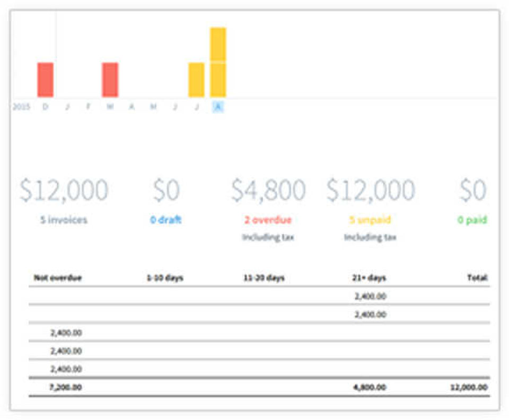Click the 1-10 days column header
509x420 pixels.
165,278
